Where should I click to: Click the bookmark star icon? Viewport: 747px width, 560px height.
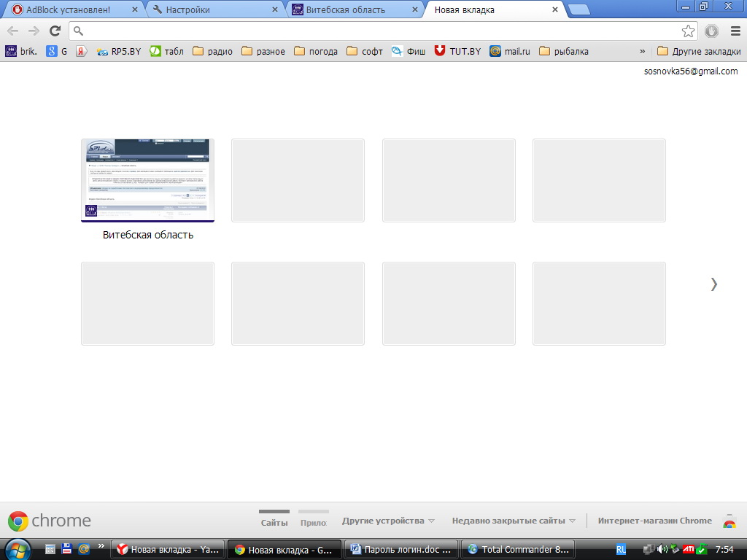(688, 31)
